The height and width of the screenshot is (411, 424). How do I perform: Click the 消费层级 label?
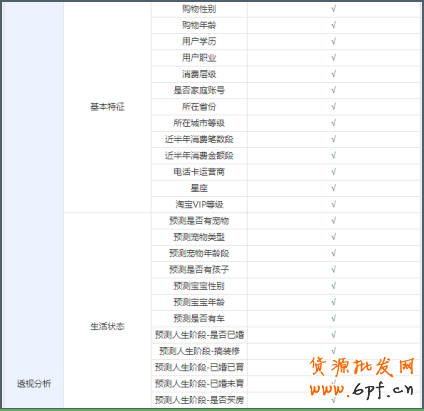tap(199, 74)
